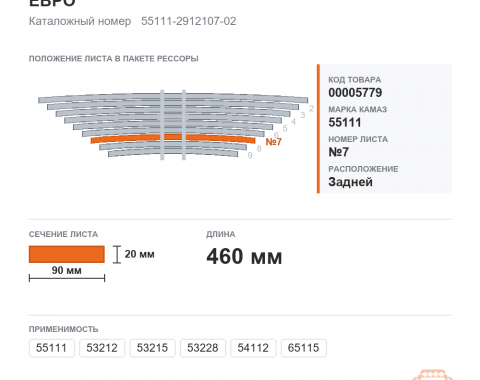Click the 55111 applicability tag
This screenshot has width=480, height=380.
point(52,348)
